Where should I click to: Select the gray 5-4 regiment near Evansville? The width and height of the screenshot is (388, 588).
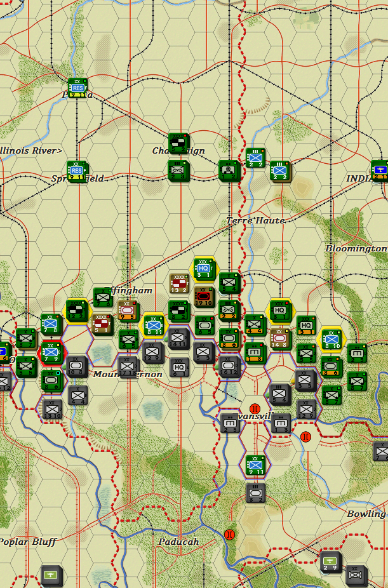(x=280, y=394)
